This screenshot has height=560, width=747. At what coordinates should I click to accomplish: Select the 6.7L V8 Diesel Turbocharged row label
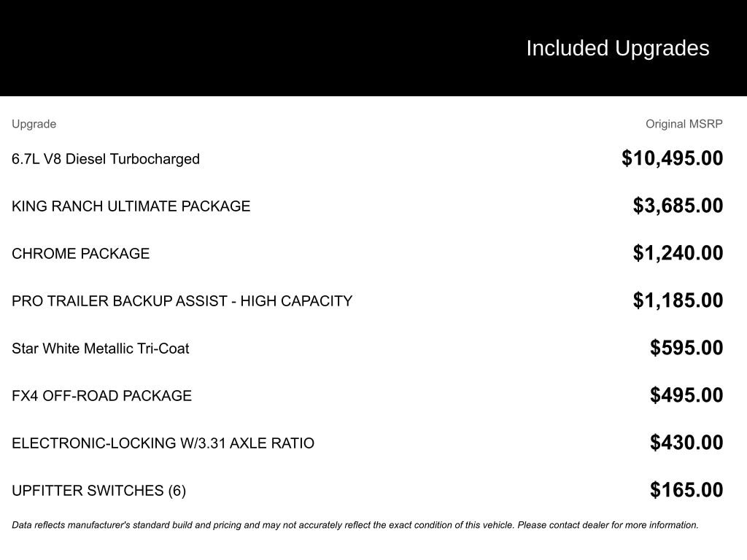pyautogui.click(x=106, y=159)
